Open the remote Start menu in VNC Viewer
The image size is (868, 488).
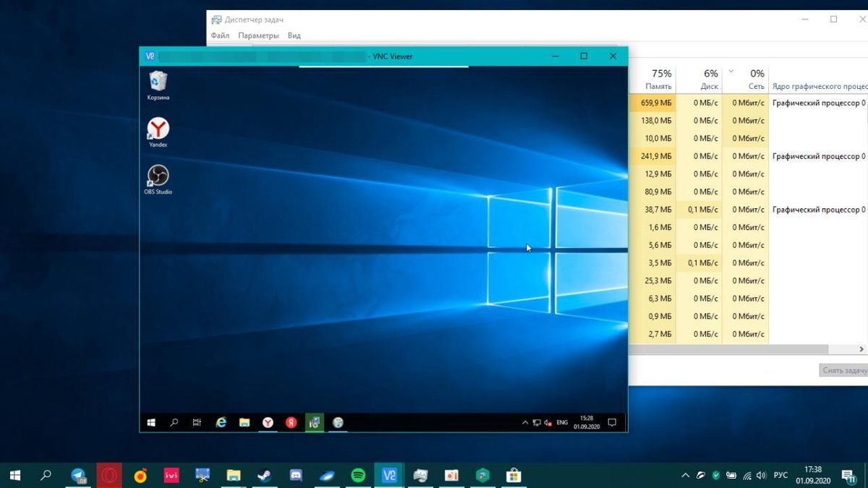(x=151, y=423)
